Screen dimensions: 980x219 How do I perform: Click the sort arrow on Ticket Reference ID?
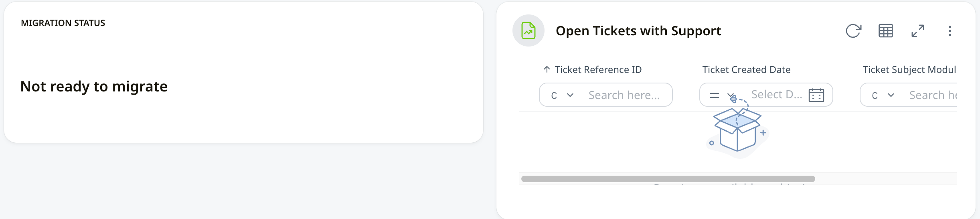547,69
